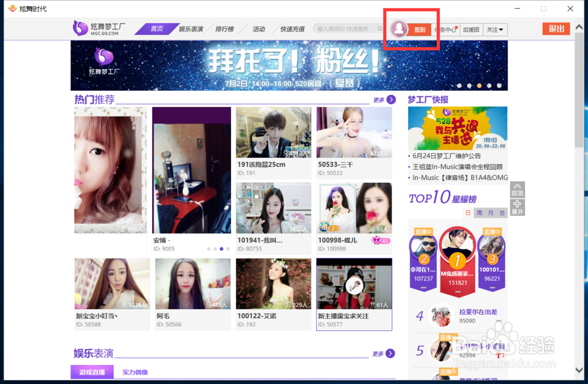The image size is (588, 384).
Task: Open the 后援团 fan club button
Action: click(x=471, y=29)
